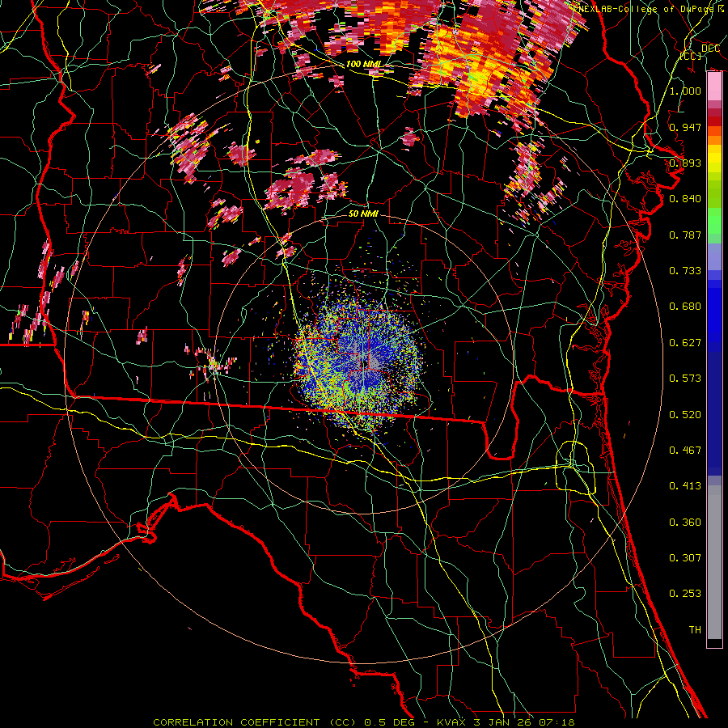Viewport: 728px width, 728px height.
Task: Select the 0.573 legend value
Action: click(685, 378)
